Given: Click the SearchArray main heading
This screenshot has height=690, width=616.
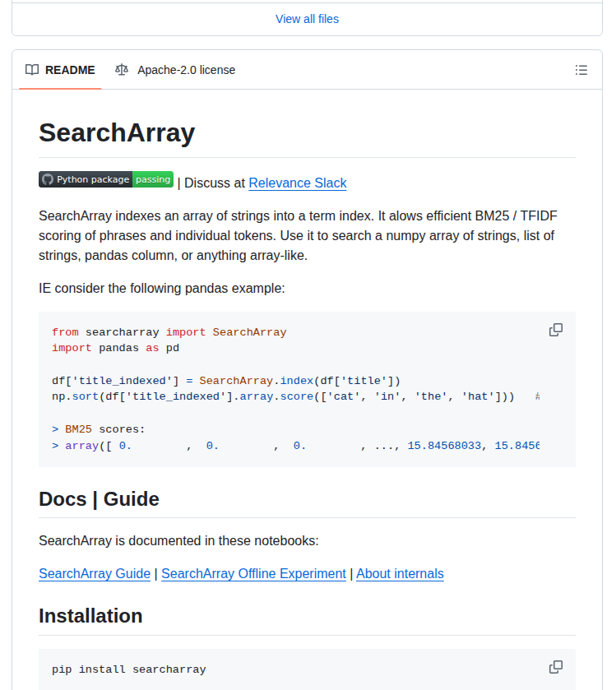Looking at the screenshot, I should (x=117, y=132).
